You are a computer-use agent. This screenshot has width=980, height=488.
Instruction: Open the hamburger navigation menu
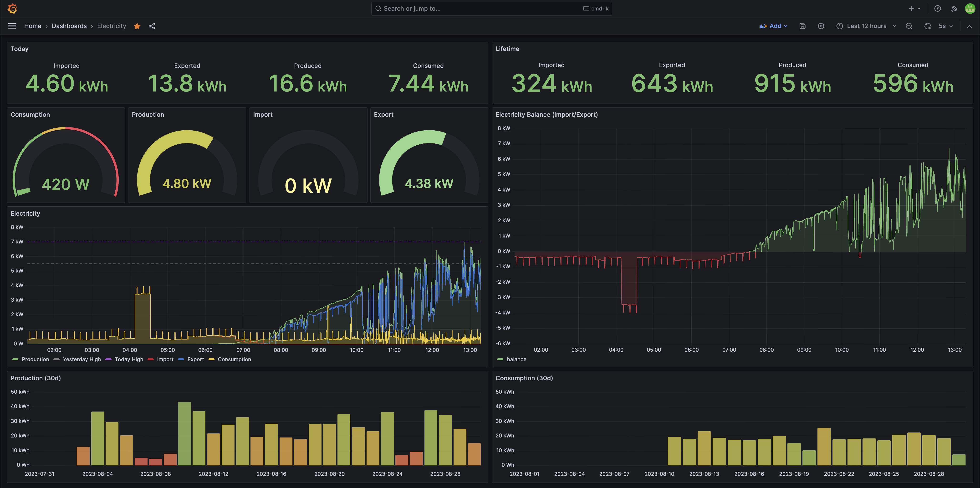pos(12,26)
